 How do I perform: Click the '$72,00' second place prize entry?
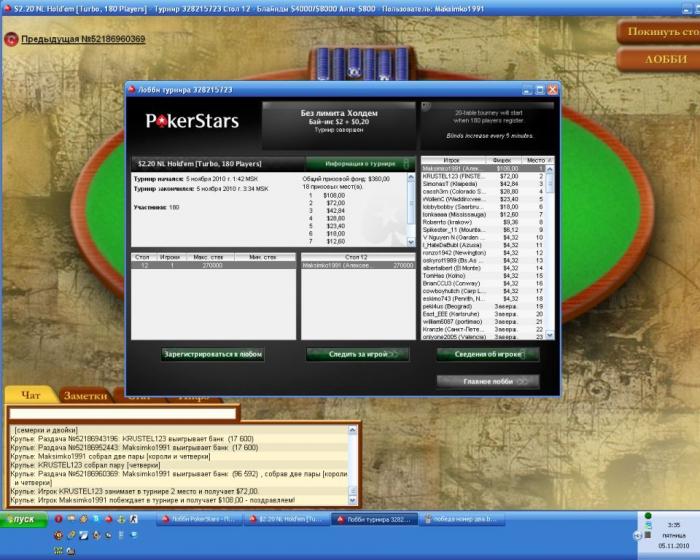[x=335, y=203]
